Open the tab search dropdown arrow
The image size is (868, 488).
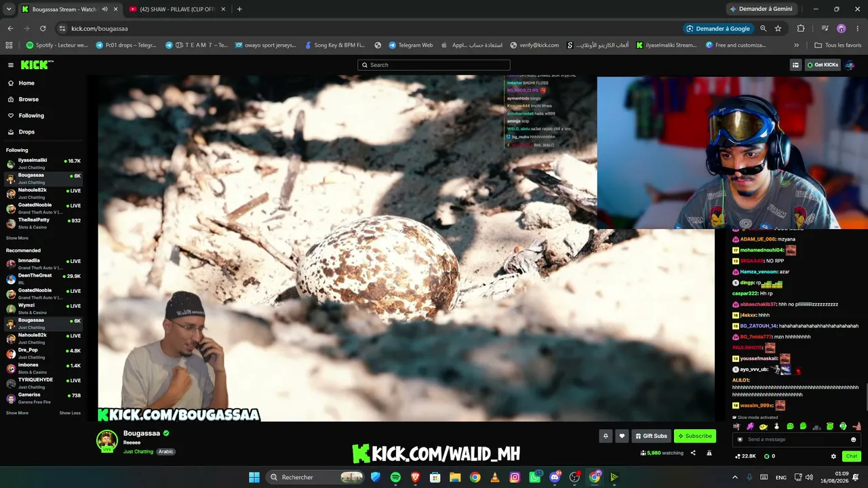click(9, 9)
